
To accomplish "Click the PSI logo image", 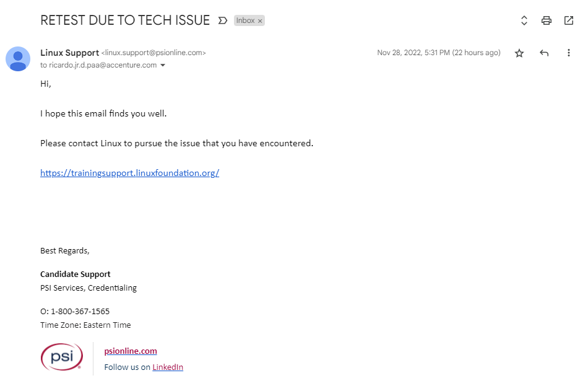I will [x=62, y=357].
